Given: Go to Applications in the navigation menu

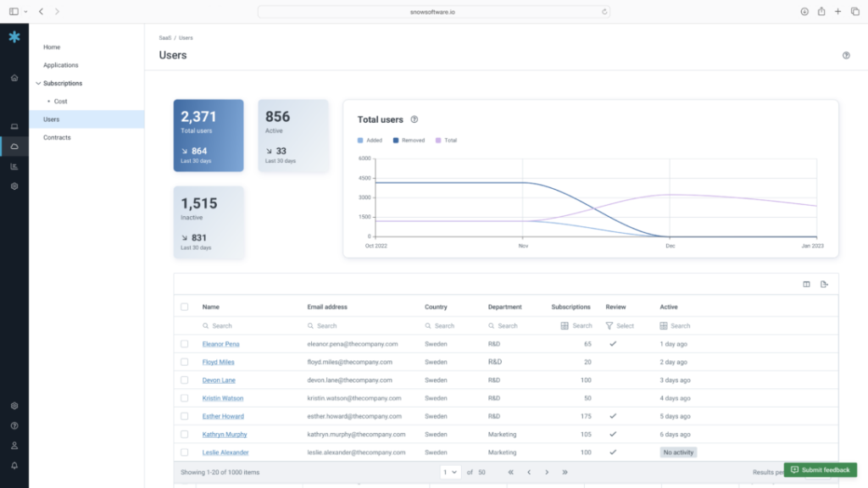Looking at the screenshot, I should (60, 64).
